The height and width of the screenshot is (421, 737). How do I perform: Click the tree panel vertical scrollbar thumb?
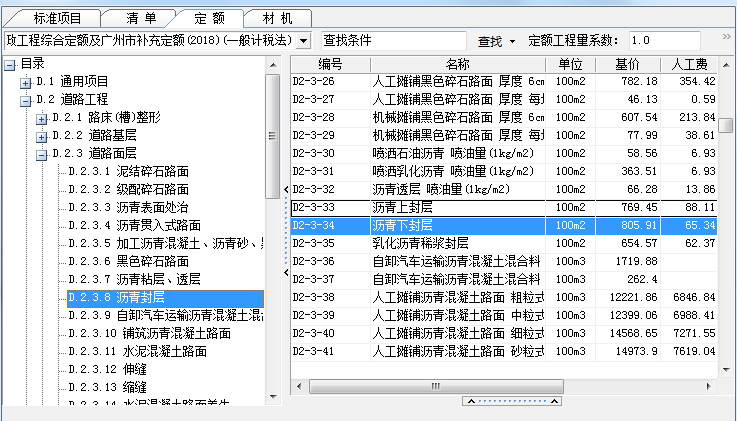point(273,136)
